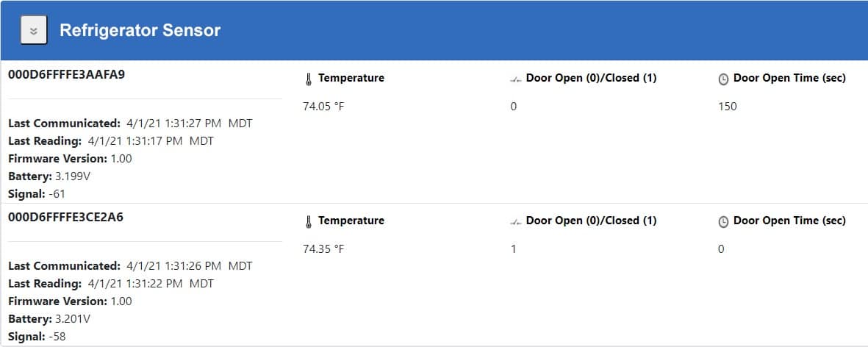Click second sensor's Door Open (0)/Closed (1) label
Viewport: 868px width, 347px height.
[x=591, y=221]
